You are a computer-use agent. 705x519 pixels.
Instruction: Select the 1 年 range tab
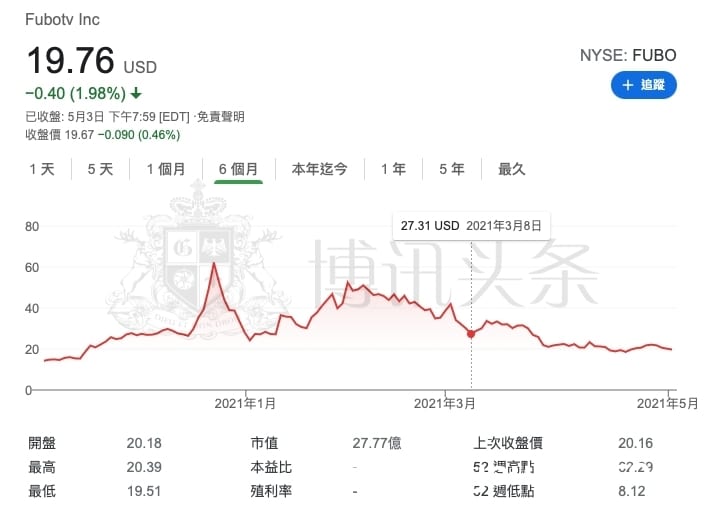pyautogui.click(x=393, y=169)
